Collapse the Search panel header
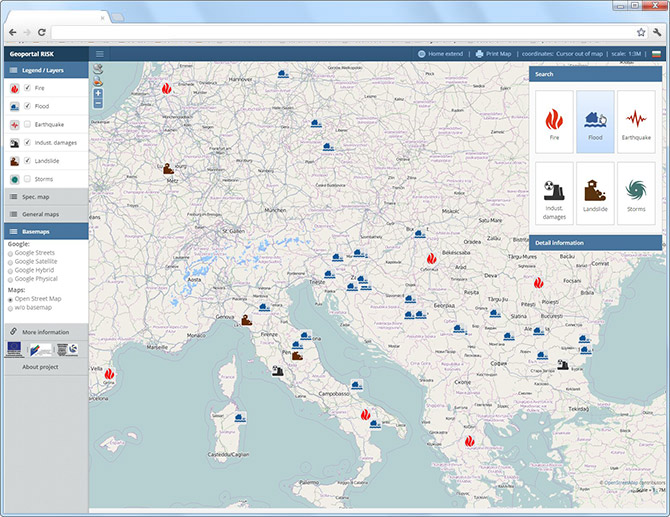Viewport: 670px width, 517px height. point(595,74)
